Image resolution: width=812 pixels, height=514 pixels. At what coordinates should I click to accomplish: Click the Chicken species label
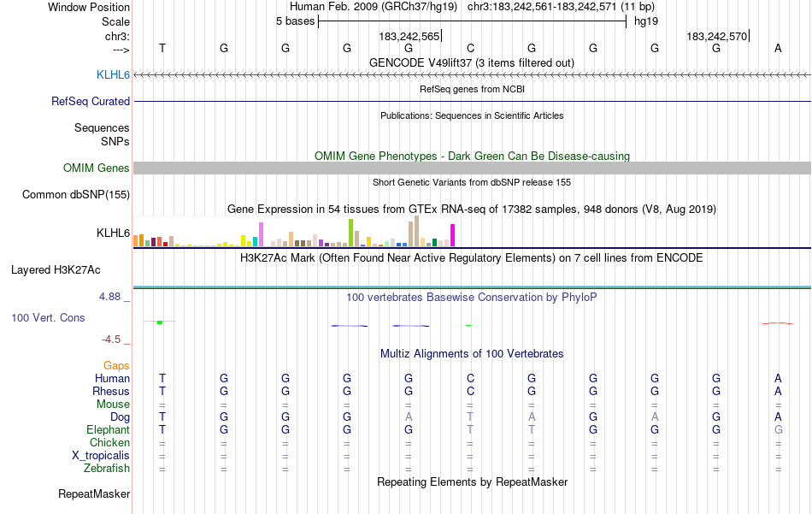coord(109,442)
